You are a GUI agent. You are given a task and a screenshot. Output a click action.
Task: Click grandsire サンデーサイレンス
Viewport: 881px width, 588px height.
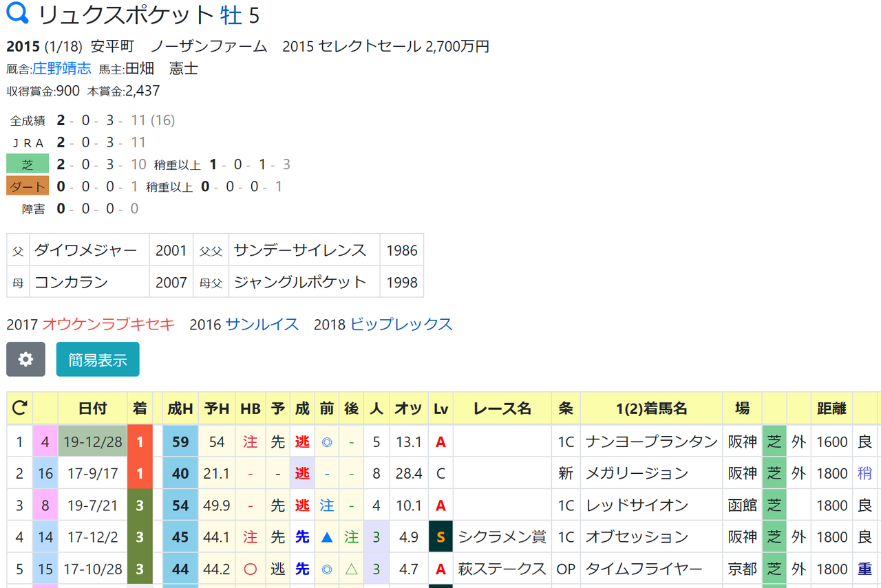300,250
